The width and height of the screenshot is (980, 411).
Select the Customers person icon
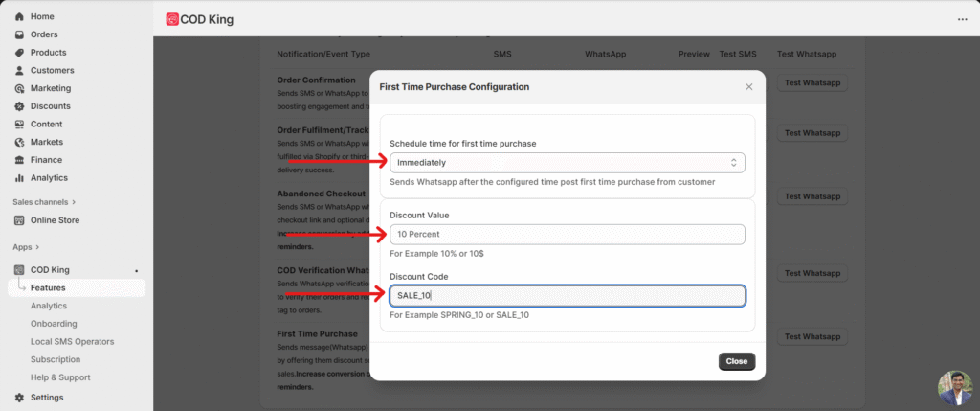point(19,71)
